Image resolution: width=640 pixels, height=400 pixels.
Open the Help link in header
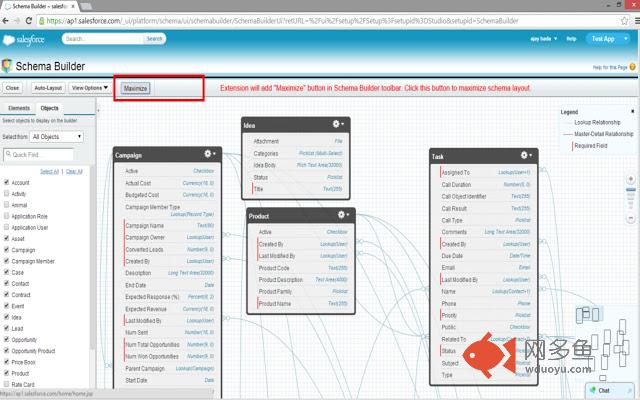click(x=571, y=39)
